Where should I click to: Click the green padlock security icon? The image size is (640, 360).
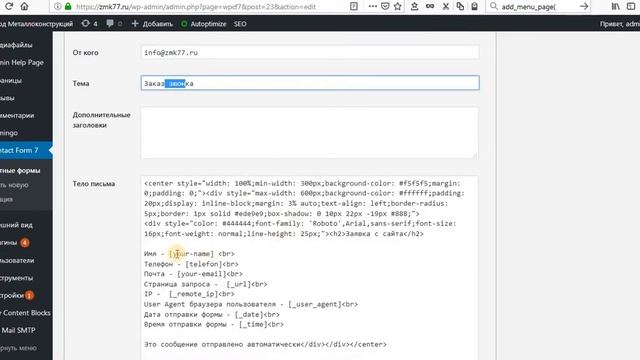click(x=68, y=6)
